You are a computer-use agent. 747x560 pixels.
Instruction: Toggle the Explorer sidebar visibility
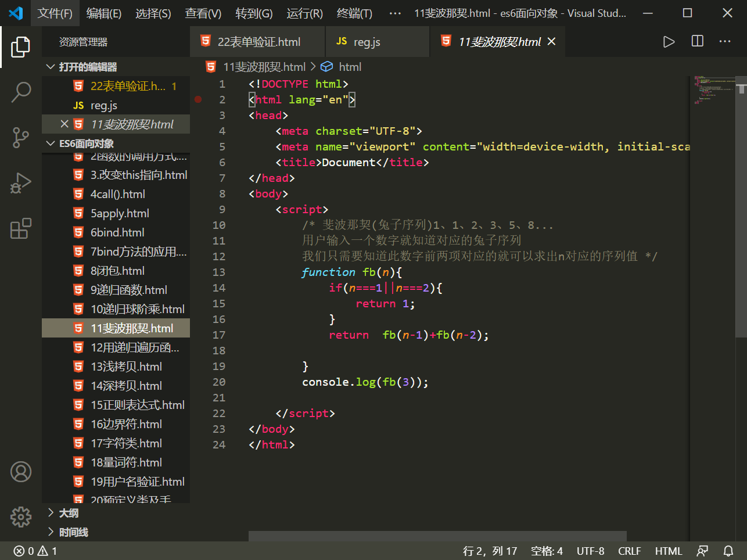[21, 47]
